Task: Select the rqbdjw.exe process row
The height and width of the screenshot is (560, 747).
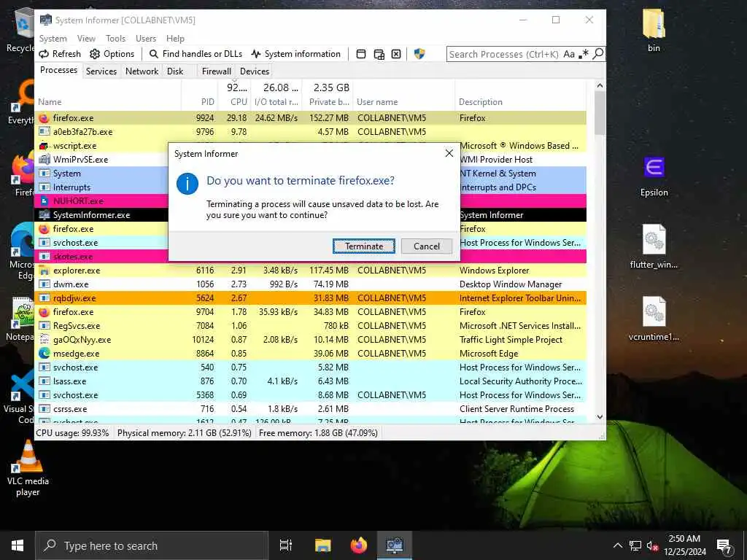Action: click(x=311, y=298)
